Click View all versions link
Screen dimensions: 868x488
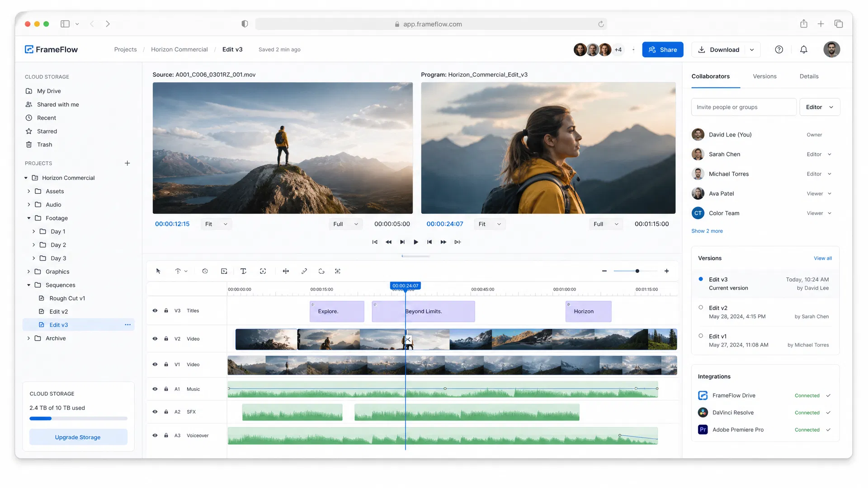(x=822, y=258)
